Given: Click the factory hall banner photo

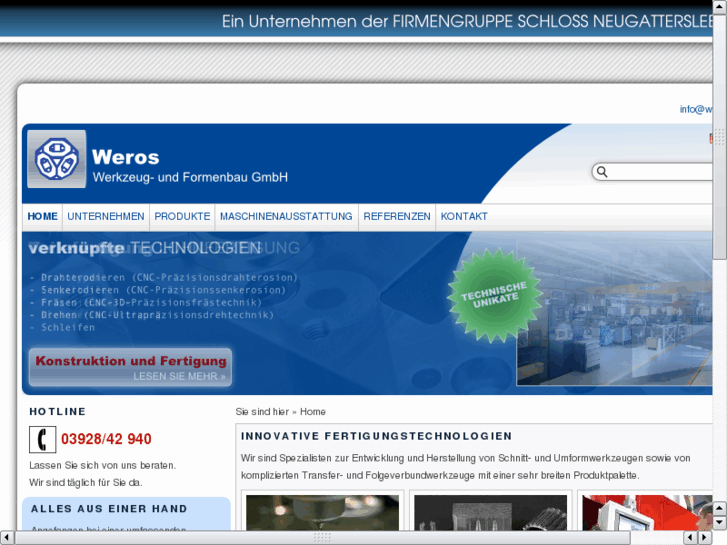Looking at the screenshot, I should (614, 313).
